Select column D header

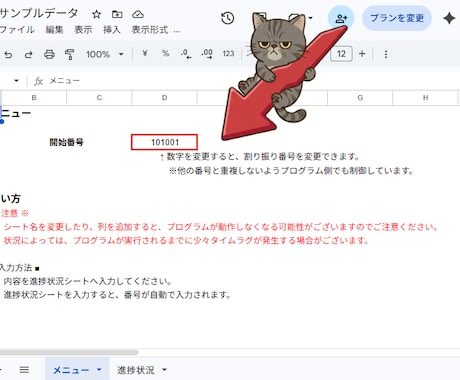[x=164, y=98]
